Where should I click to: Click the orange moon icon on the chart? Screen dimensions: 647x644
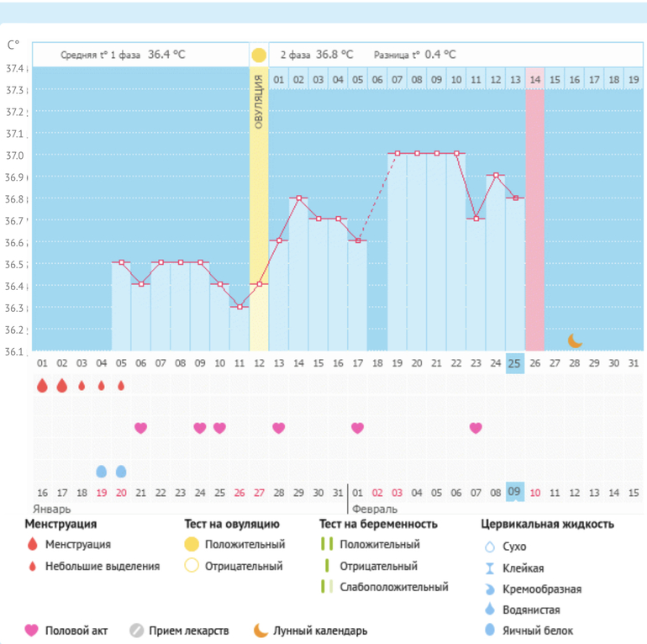point(575,340)
